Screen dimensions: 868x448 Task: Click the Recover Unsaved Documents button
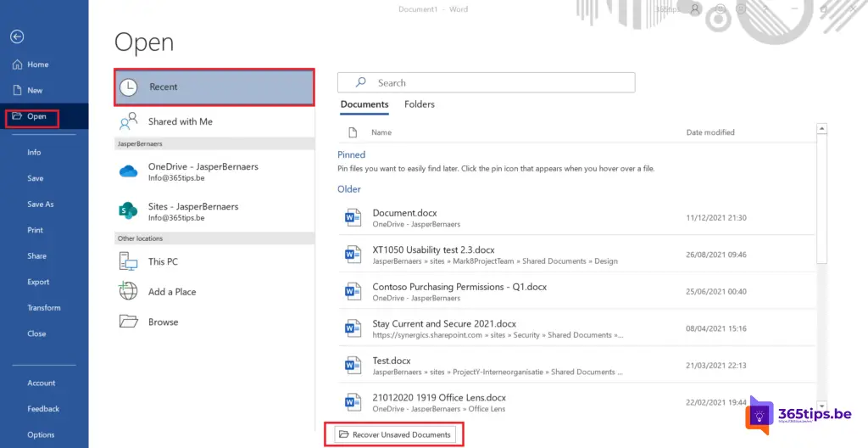click(x=395, y=434)
